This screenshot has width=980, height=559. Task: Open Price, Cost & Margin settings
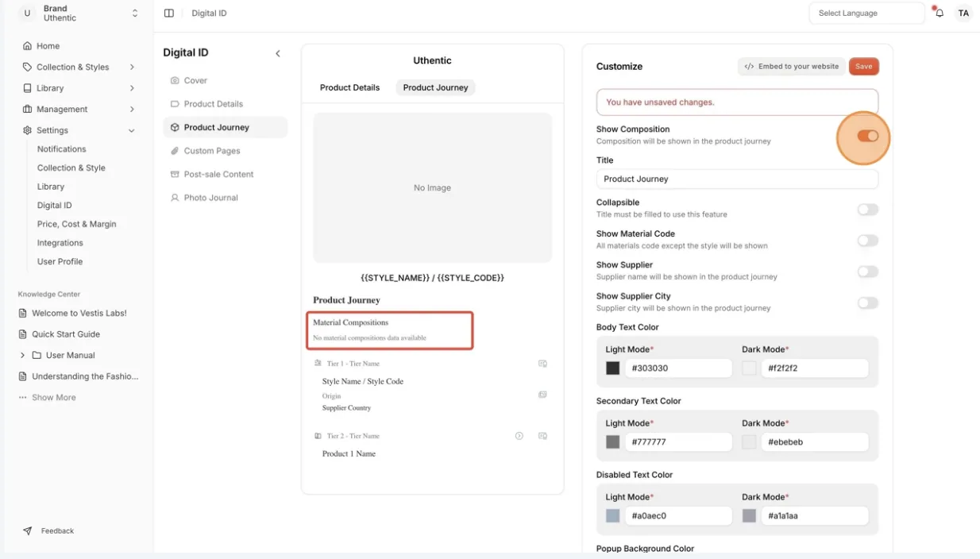pyautogui.click(x=76, y=224)
